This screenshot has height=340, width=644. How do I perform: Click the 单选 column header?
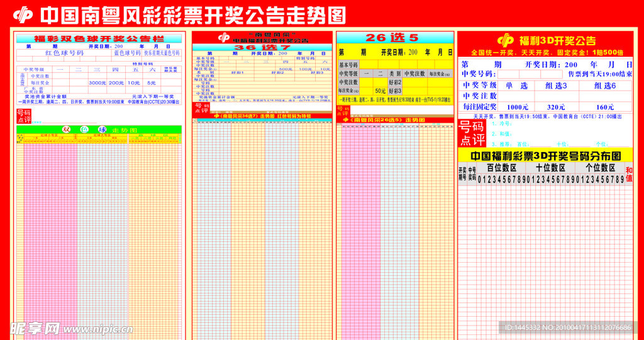[517, 86]
